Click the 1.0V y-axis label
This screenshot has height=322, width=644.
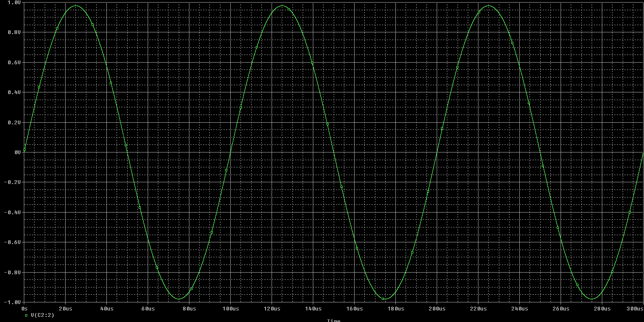tap(14, 3)
